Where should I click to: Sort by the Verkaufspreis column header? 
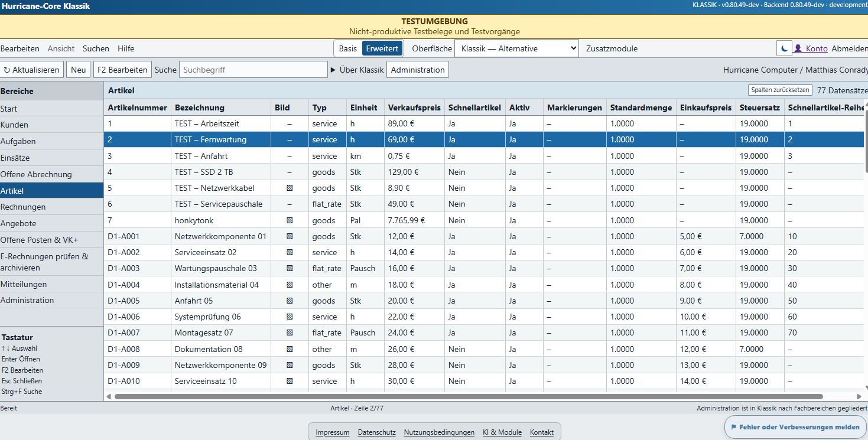click(x=414, y=107)
